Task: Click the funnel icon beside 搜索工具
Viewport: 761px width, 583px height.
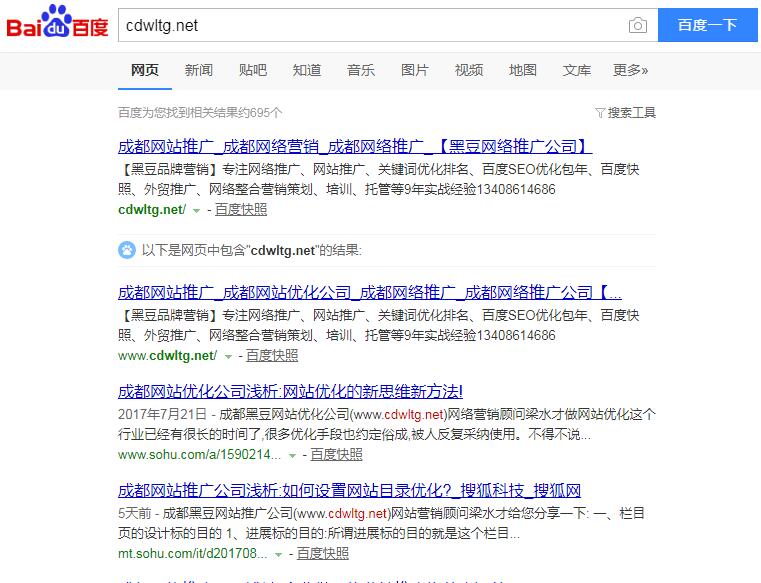Action: pos(600,113)
